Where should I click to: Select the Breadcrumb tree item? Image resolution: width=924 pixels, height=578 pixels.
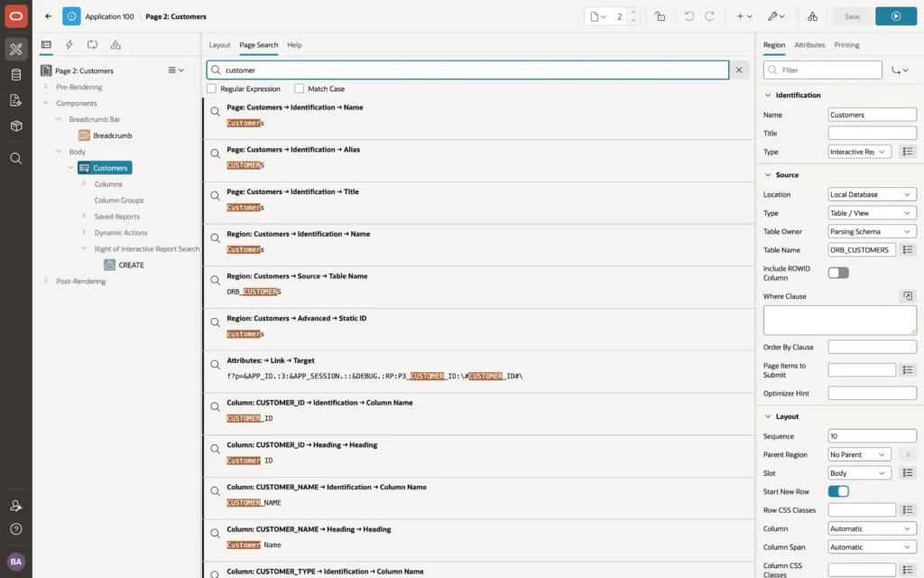[x=112, y=135]
